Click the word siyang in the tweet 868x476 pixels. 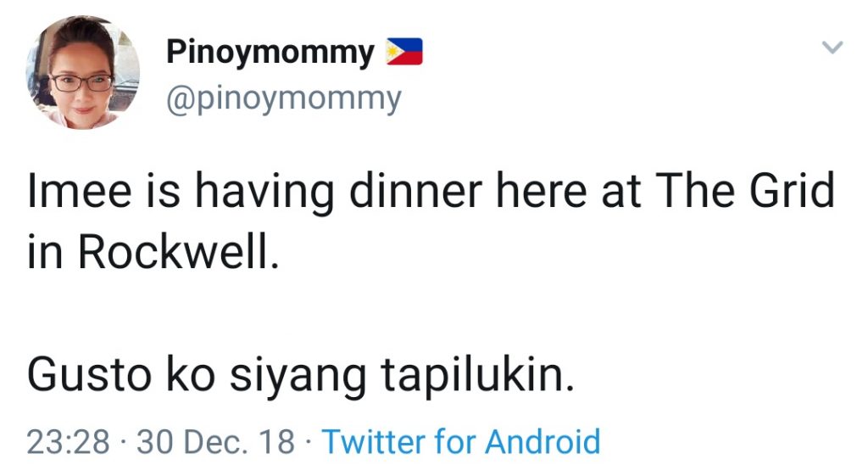coord(285,376)
